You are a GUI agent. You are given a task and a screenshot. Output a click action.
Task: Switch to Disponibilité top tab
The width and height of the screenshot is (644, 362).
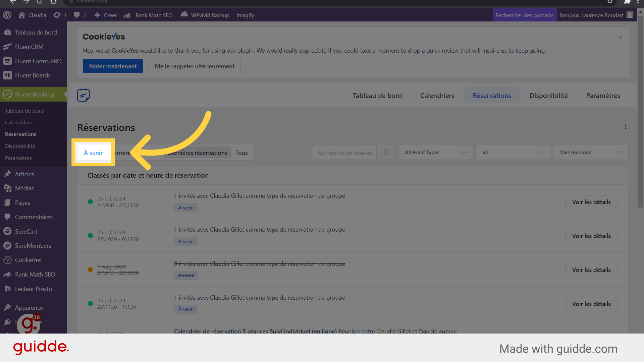(548, 96)
